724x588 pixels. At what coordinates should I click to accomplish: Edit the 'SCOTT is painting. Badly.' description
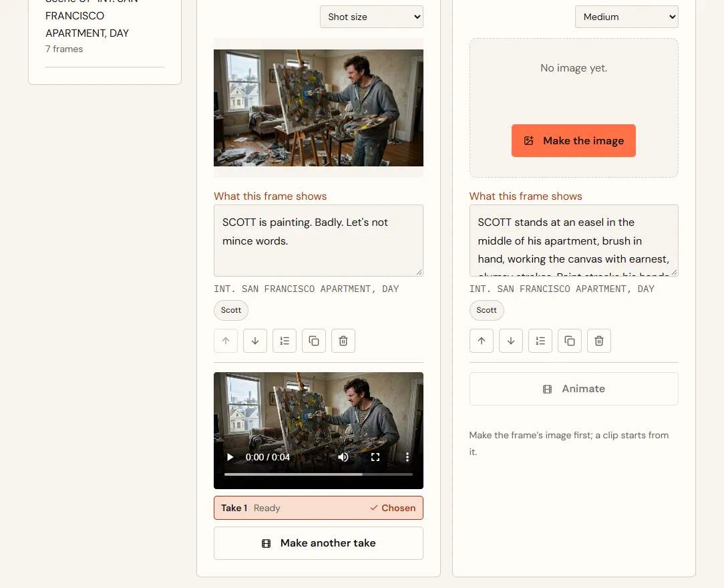319,240
